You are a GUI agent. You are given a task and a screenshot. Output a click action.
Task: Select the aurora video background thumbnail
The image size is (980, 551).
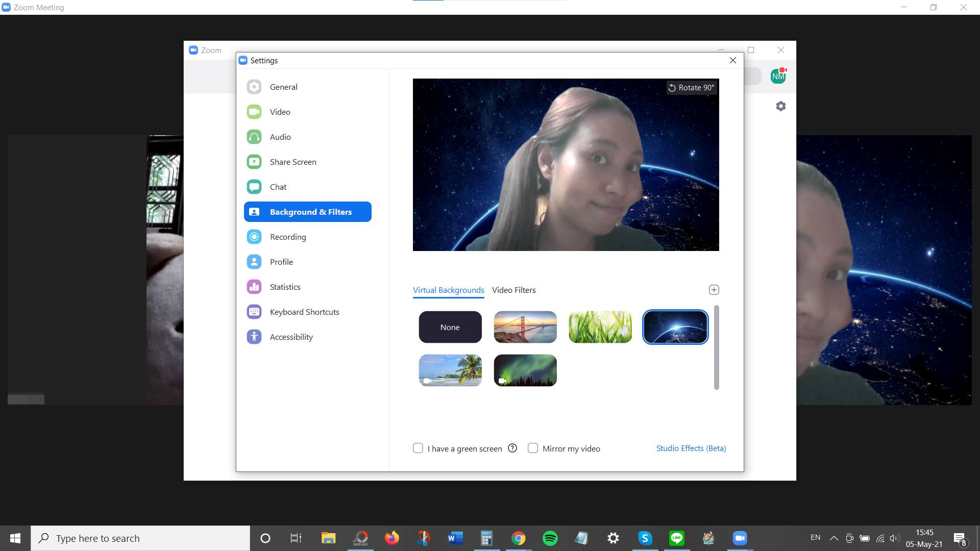(x=525, y=370)
